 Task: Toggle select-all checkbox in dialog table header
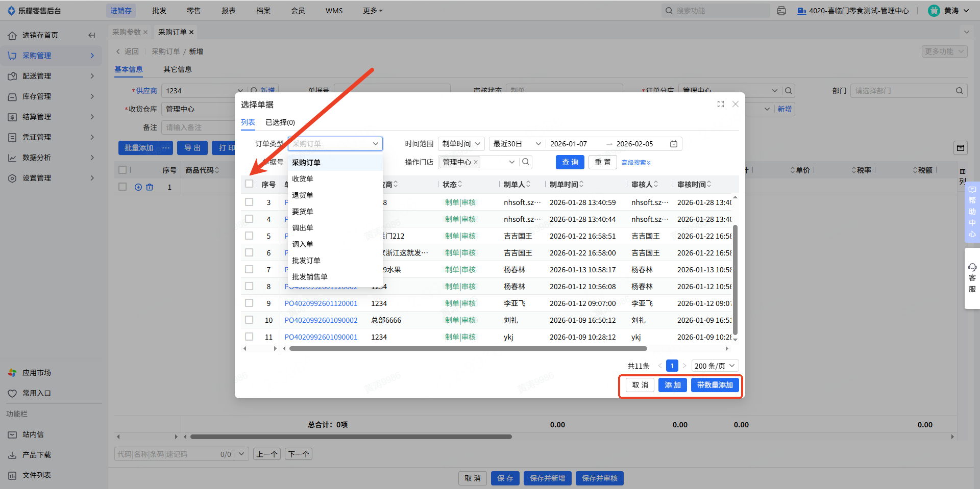coord(249,184)
